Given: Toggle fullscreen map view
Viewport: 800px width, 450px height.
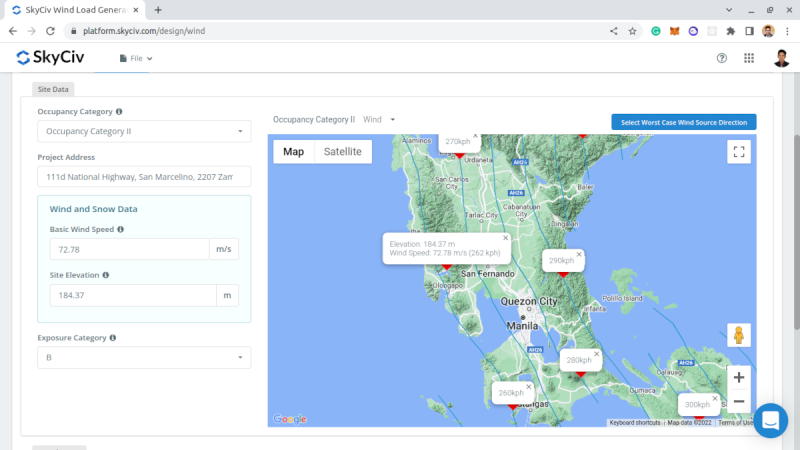Looking at the screenshot, I should [x=739, y=152].
